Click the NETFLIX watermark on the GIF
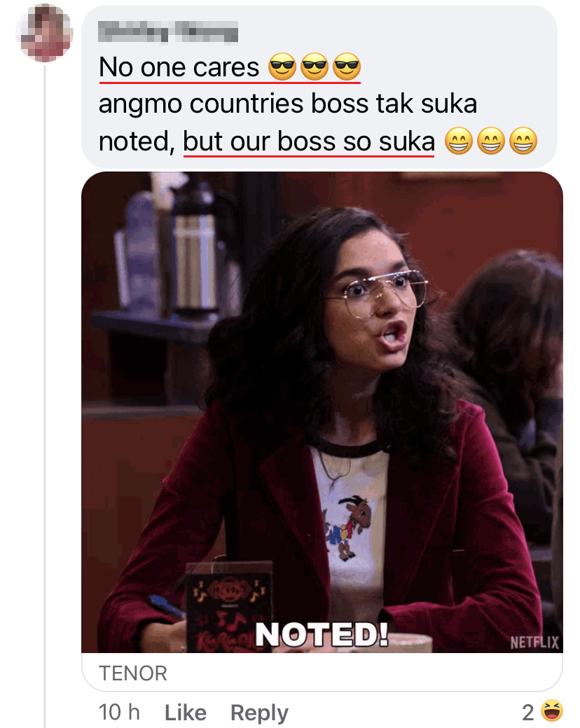 [534, 642]
